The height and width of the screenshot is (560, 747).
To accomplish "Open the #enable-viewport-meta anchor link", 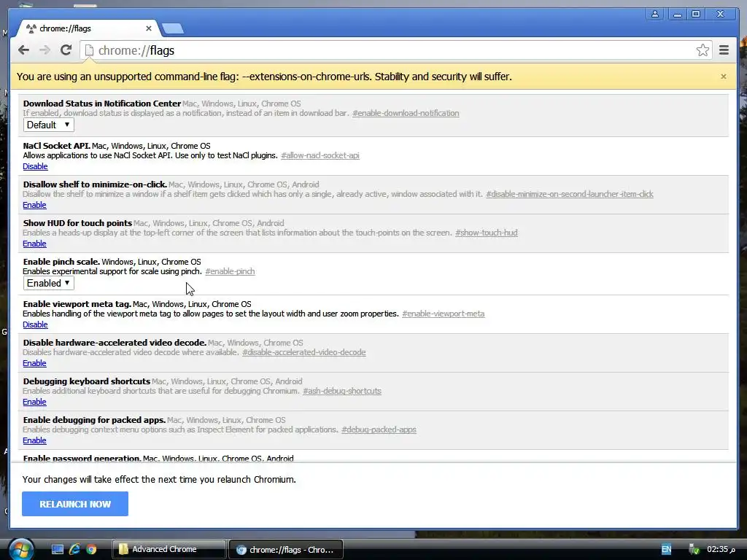I will [443, 314].
